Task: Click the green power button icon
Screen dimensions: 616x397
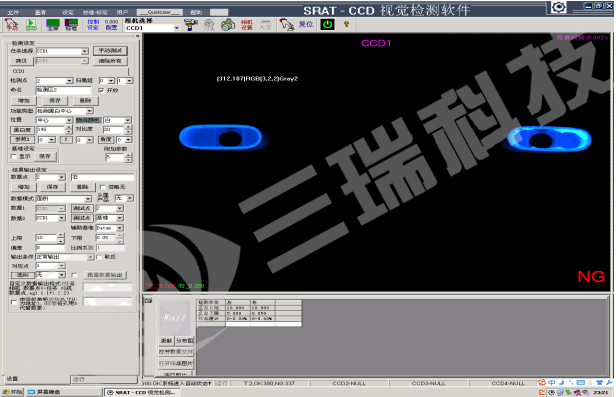Action: 327,25
